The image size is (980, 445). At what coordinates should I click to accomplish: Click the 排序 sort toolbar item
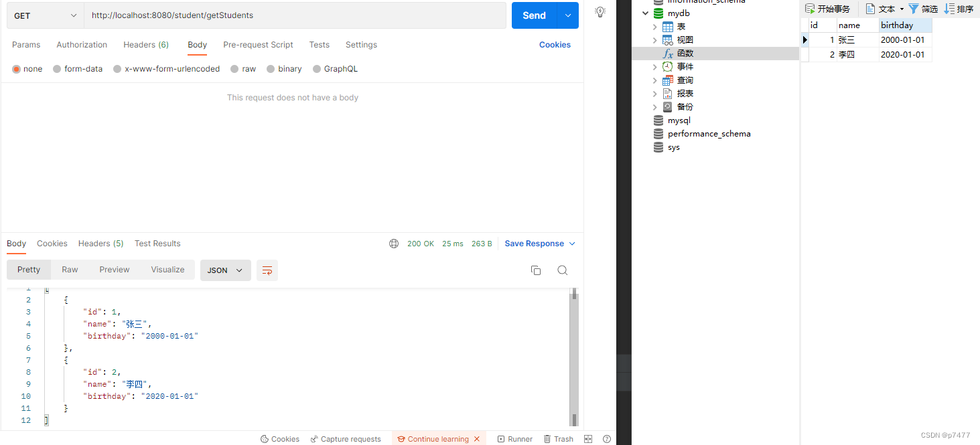959,9
